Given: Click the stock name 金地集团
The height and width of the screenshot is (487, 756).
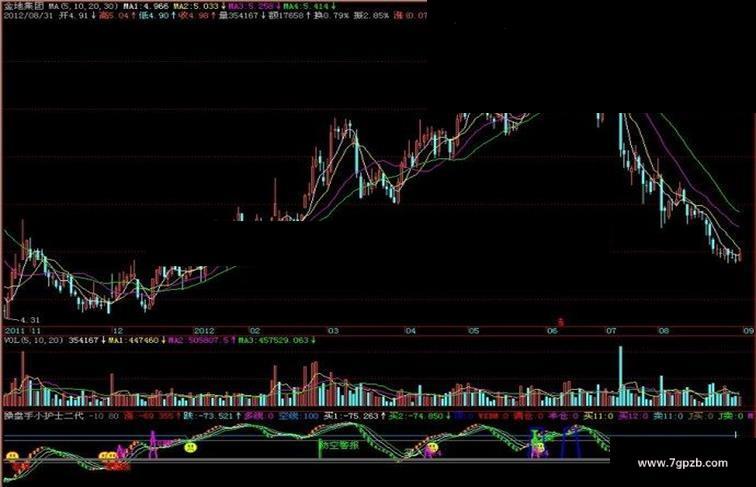Looking at the screenshot, I should [x=24, y=7].
